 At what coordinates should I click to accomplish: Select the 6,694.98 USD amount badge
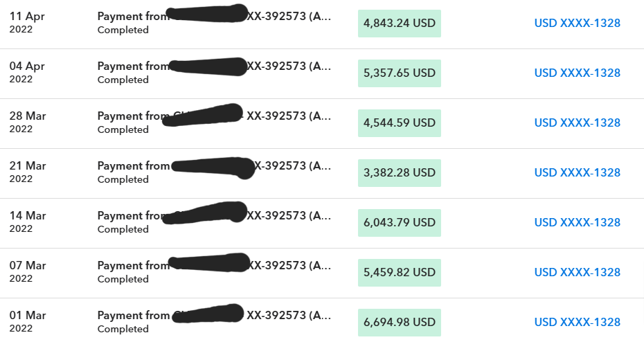click(400, 322)
